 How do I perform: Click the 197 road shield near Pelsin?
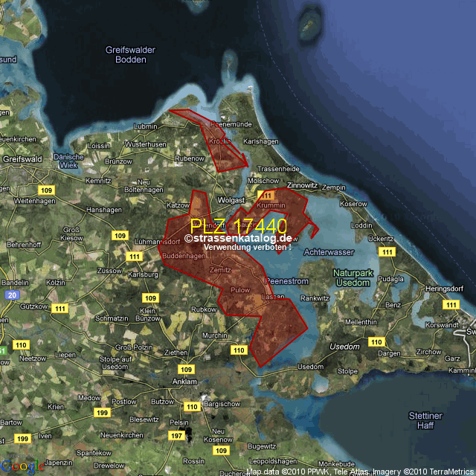(x=176, y=435)
